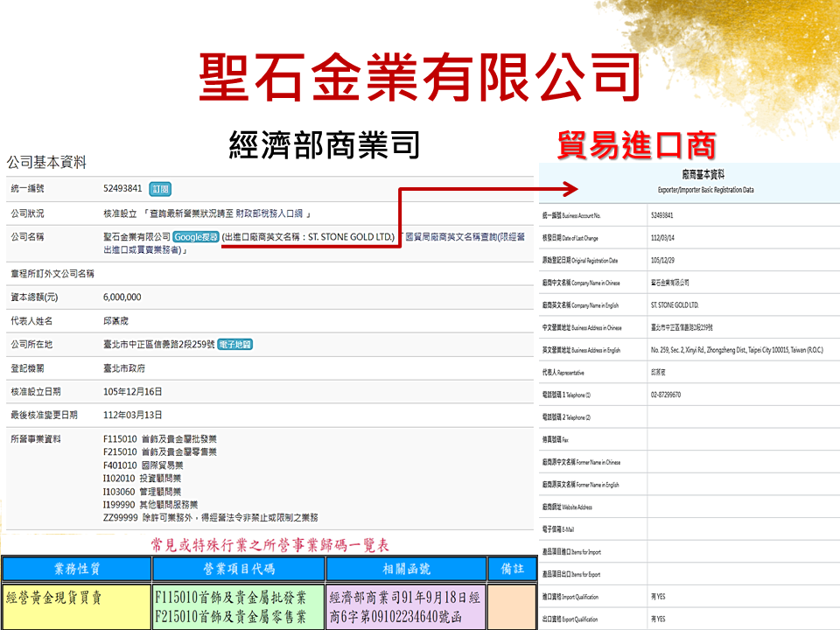Click the ST. STONE GOLD LTD. value in right table

click(x=675, y=304)
